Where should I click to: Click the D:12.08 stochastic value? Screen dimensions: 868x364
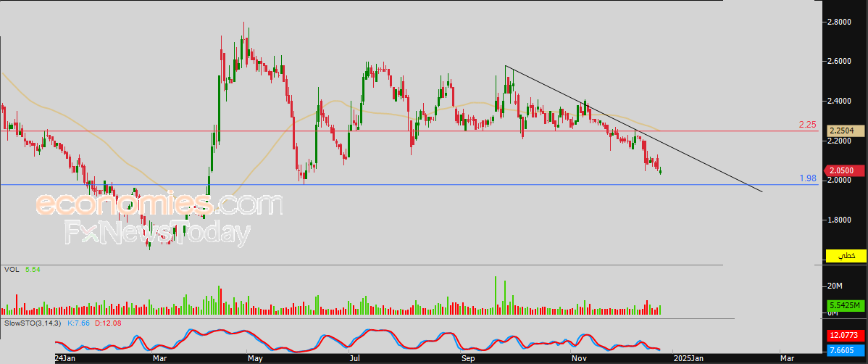107,323
